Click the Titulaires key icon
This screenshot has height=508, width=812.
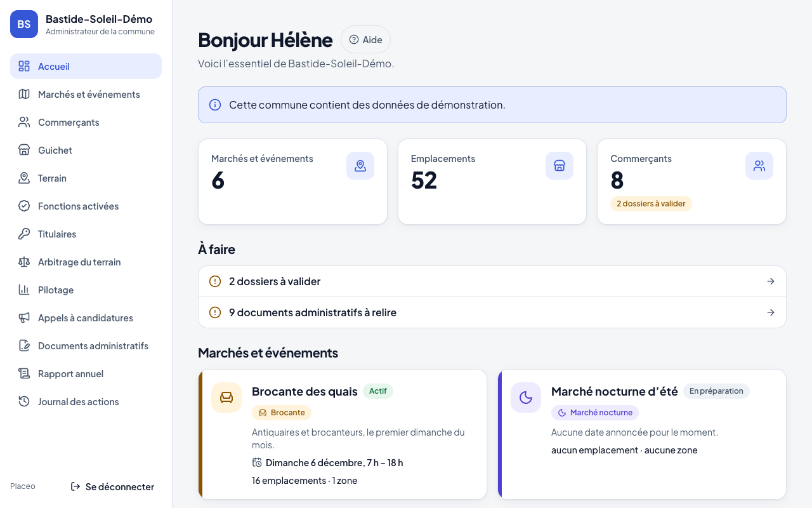pos(24,234)
